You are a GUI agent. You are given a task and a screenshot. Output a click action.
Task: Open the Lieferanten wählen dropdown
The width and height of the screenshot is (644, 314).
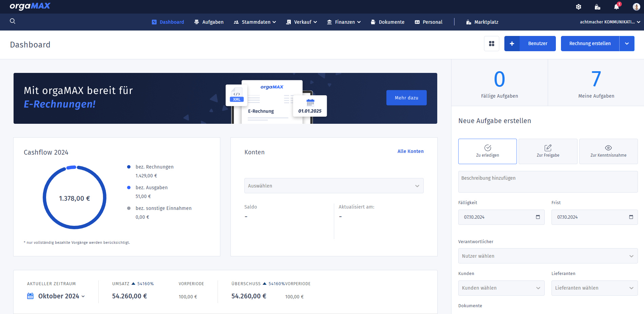tap(595, 288)
